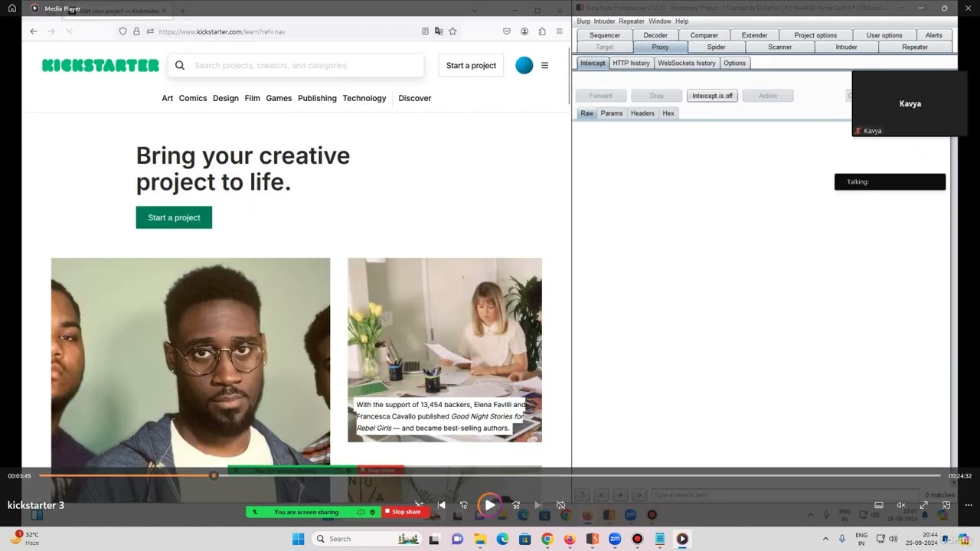Skip back 10 seconds
Screen dimensions: 980x551
463,505
